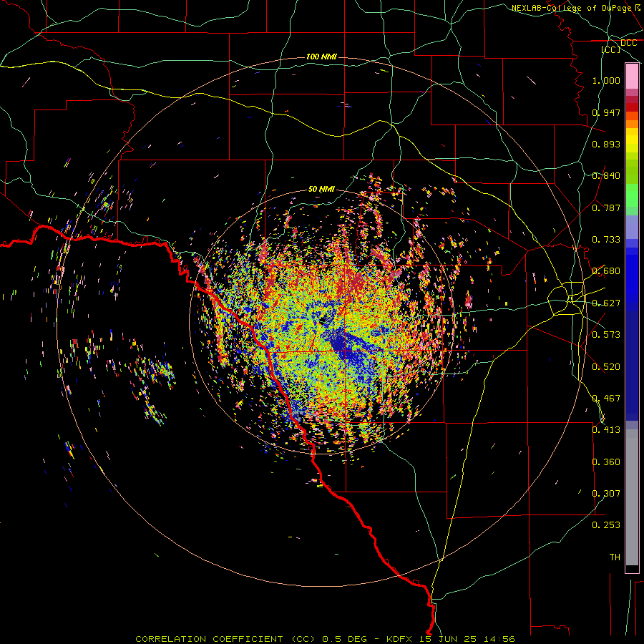
Task: Click the '0.893' color scale value
Action: pos(606,144)
